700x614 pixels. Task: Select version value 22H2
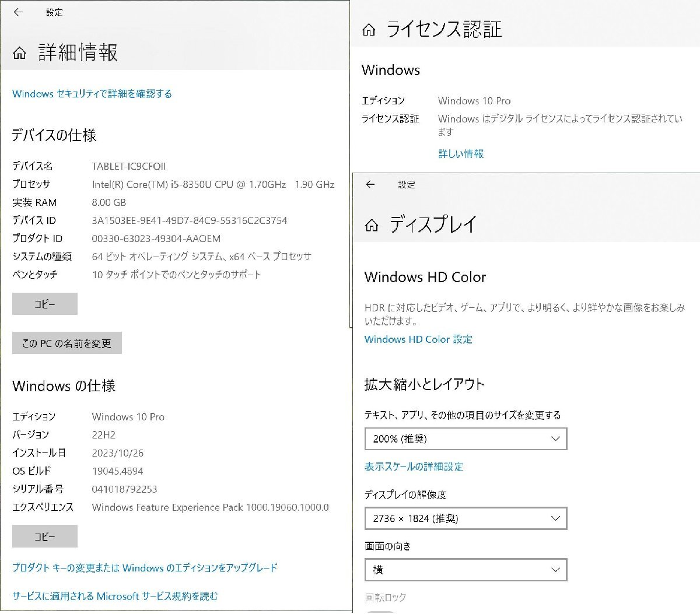point(104,435)
